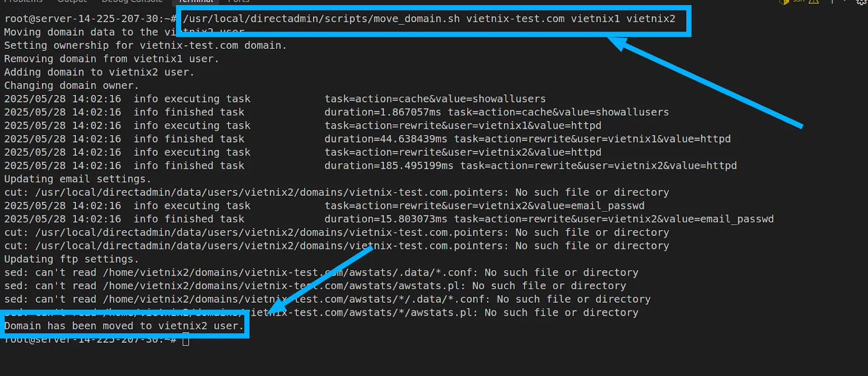Click the value 'duration=185.495199ms' in the log

tap(389, 165)
